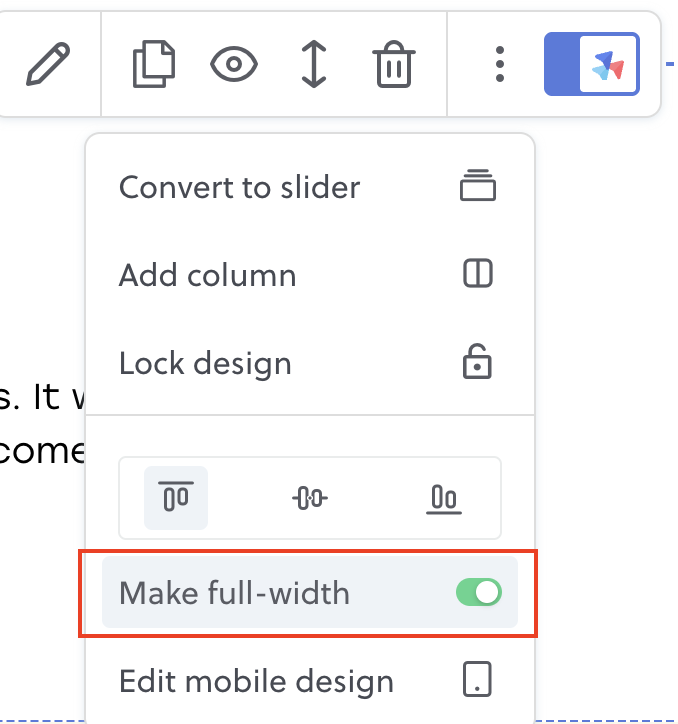This screenshot has width=678, height=724.
Task: Toggle visibility using the eye icon
Action: pyautogui.click(x=234, y=64)
